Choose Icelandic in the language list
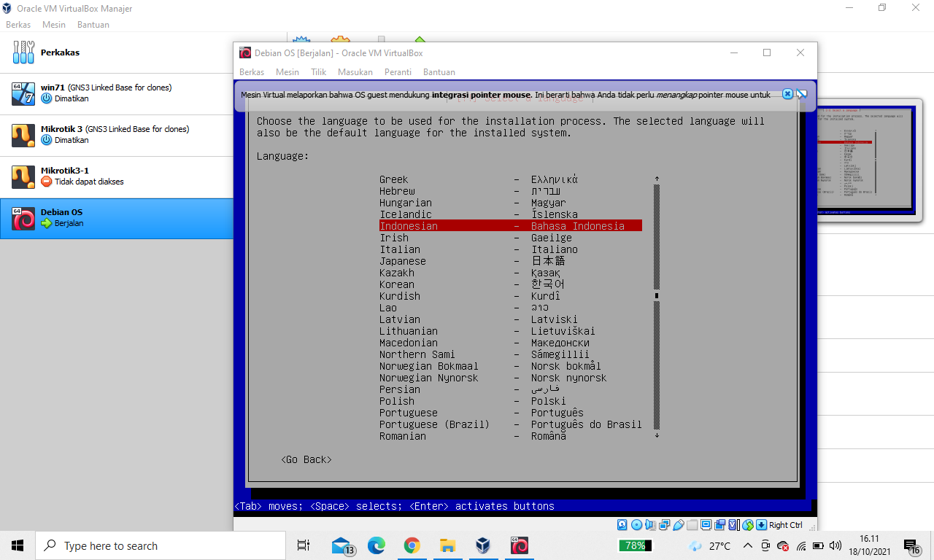The height and width of the screenshot is (560, 934). pos(510,214)
